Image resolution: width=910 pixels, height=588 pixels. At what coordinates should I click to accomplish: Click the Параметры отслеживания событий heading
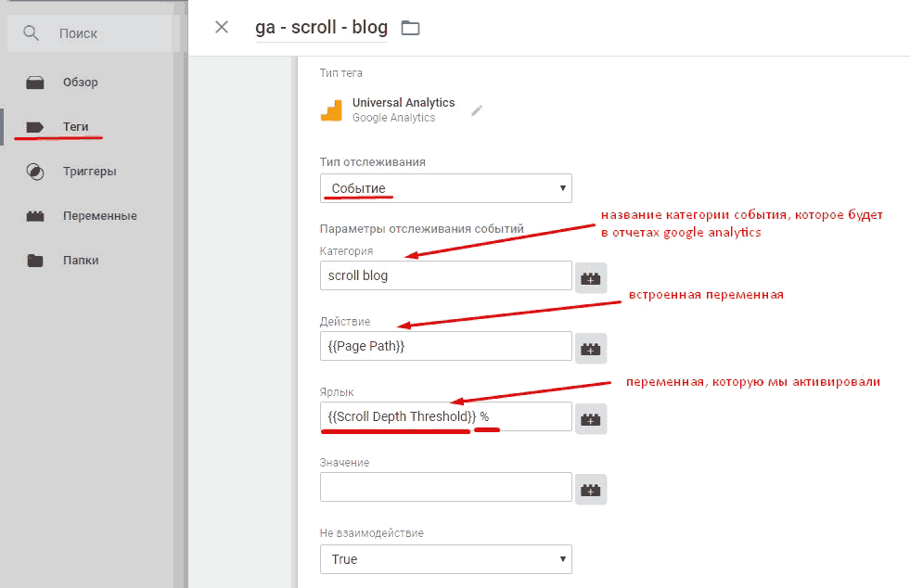[x=421, y=229]
